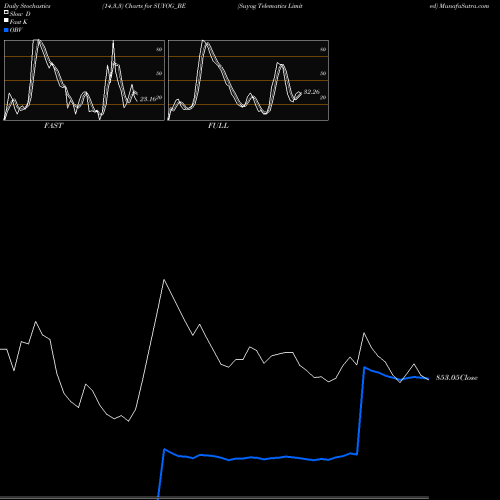Click the 'Daily Stochastics' title text
The image size is (500, 500).
tap(27, 6)
